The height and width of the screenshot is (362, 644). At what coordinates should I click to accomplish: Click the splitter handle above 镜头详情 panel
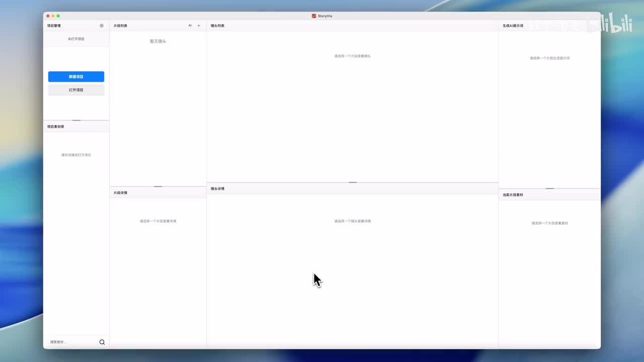click(353, 182)
